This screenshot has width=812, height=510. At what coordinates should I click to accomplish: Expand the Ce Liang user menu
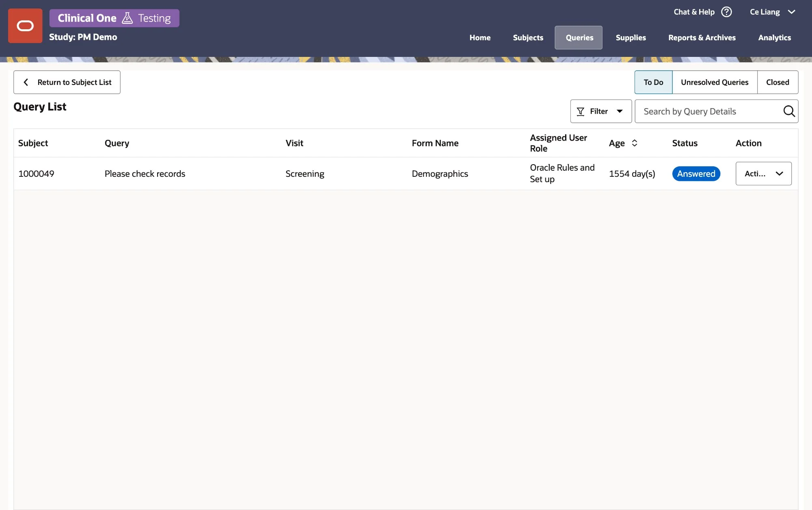[x=772, y=12]
